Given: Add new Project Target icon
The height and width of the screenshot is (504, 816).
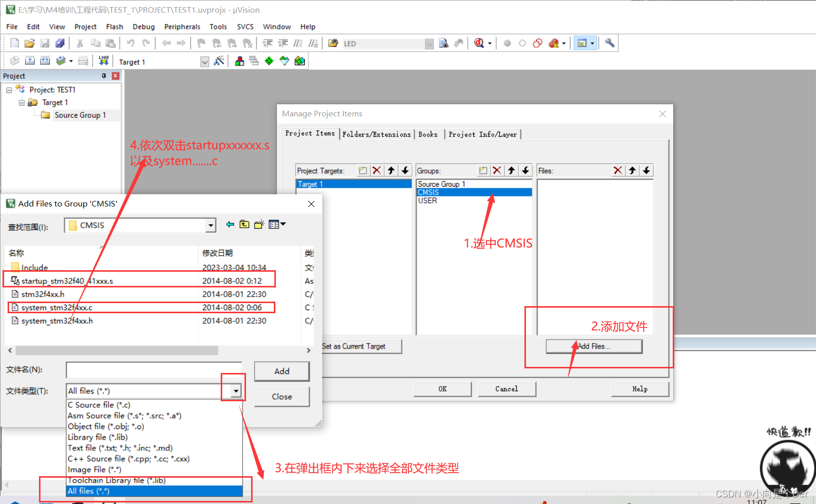Looking at the screenshot, I should pos(362,171).
